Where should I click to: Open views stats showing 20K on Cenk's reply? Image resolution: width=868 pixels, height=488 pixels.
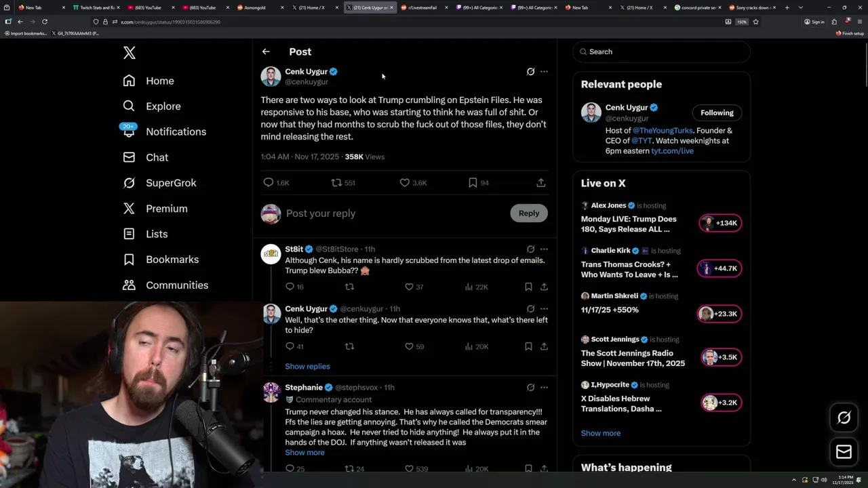(476, 346)
